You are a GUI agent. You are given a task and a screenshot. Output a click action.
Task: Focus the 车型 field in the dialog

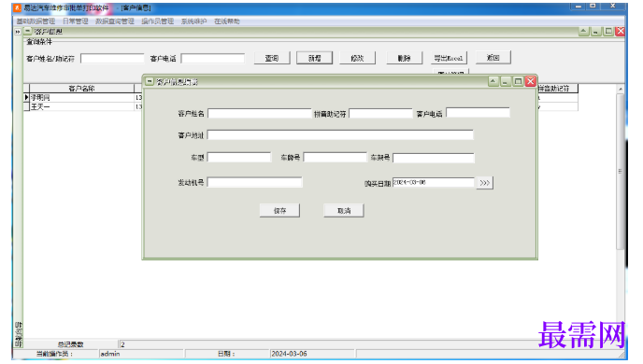click(x=239, y=157)
